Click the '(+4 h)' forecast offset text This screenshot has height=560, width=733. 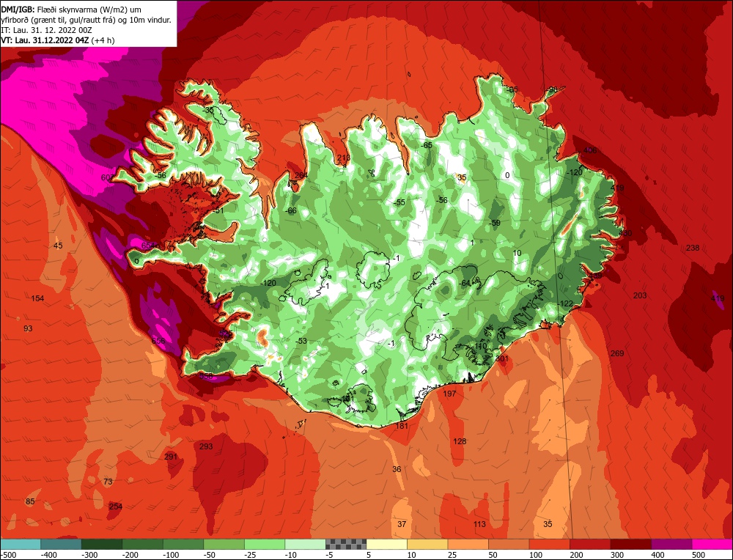coord(103,40)
